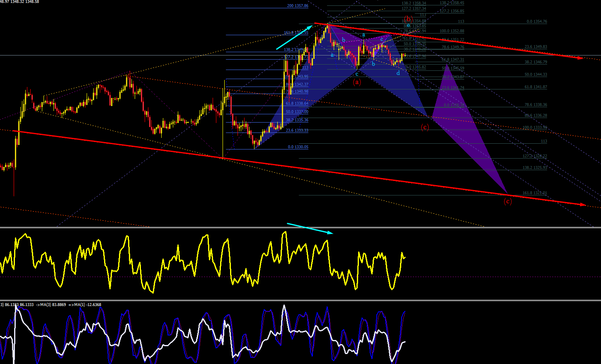Click the cyan "e" wave label
The height and width of the screenshot is (364, 601).
408,25
